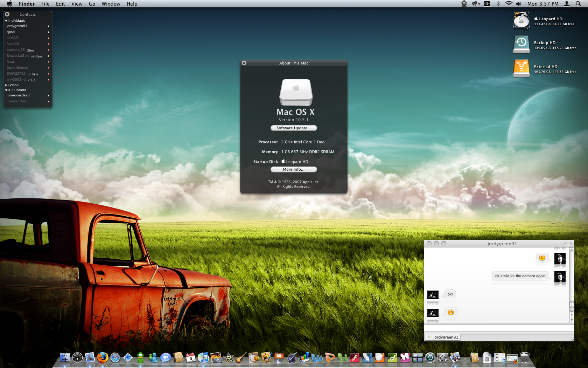Open Spaces from the dock
This screenshot has height=368, width=588.
(x=418, y=357)
